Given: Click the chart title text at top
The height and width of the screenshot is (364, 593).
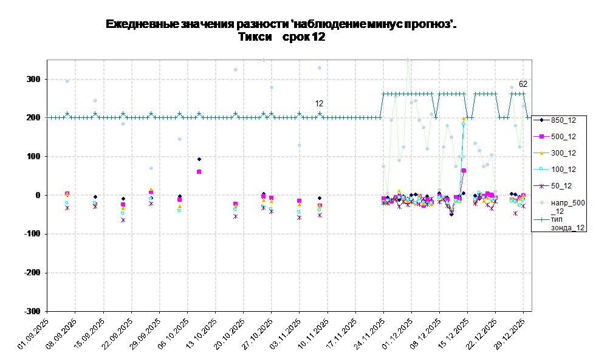Looking at the screenshot, I should point(281,30).
